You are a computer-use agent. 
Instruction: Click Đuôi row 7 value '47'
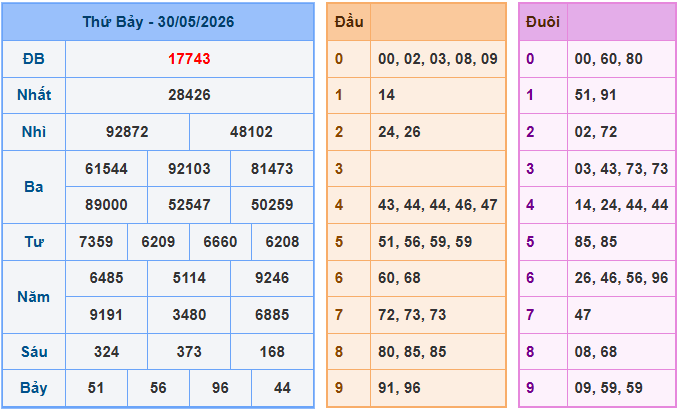tap(583, 315)
